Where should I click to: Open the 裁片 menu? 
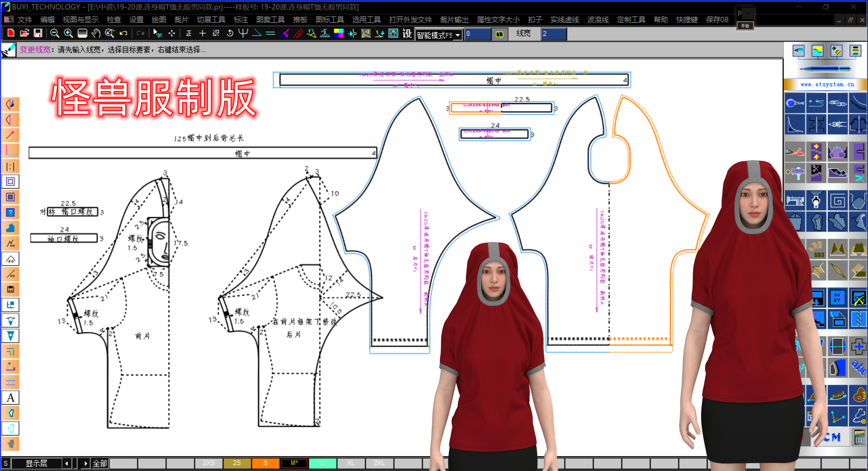[181, 20]
